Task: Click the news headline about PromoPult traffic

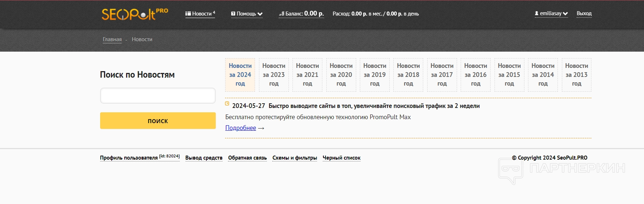Action: click(x=374, y=106)
